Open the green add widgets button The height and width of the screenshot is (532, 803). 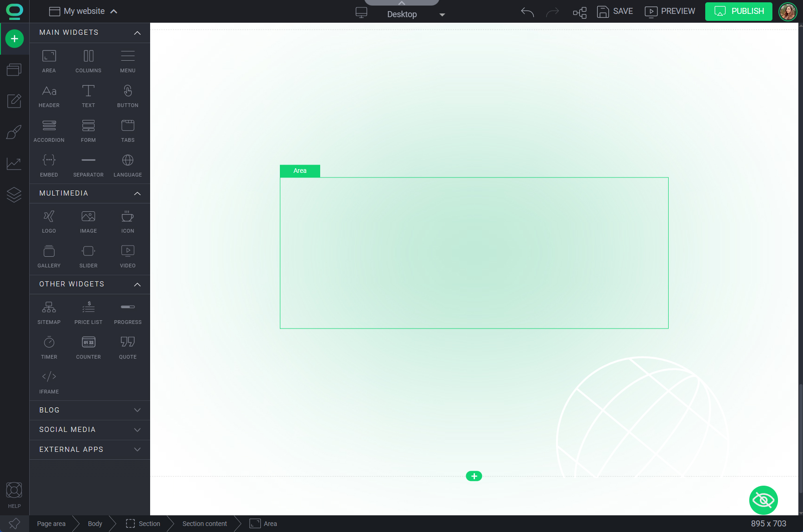pos(14,38)
